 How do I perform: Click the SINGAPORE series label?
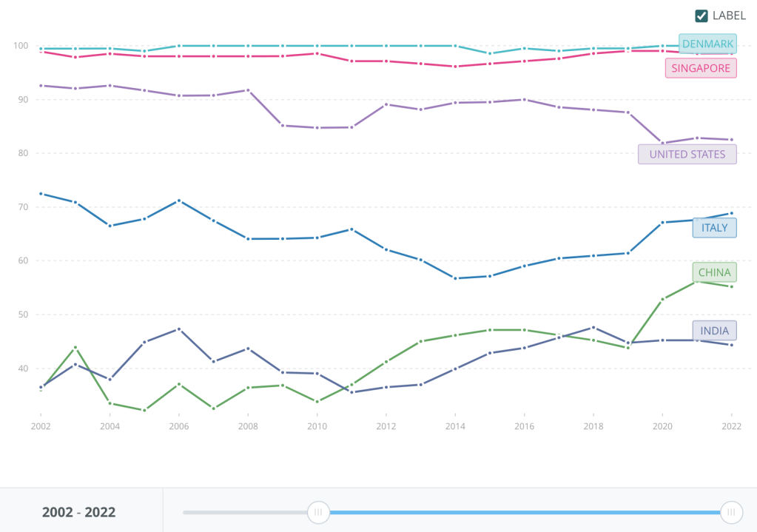click(x=700, y=68)
